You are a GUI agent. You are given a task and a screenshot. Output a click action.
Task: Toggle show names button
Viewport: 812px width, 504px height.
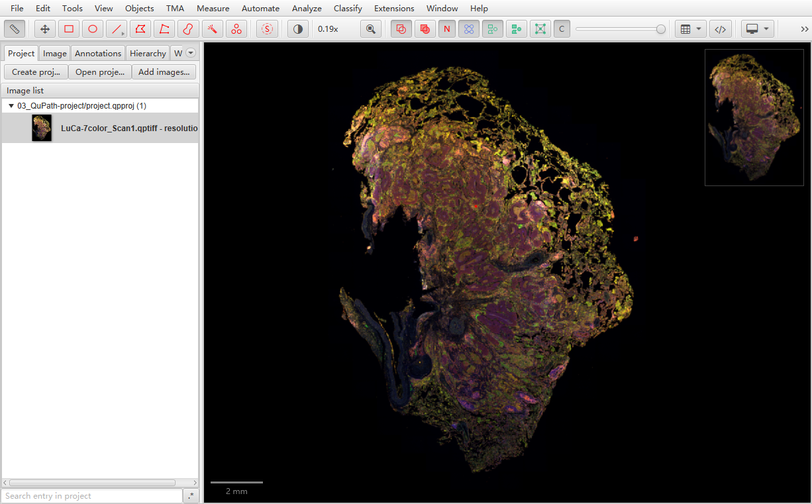[x=447, y=29]
